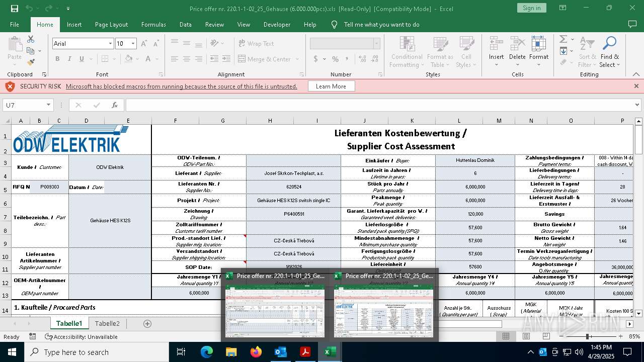
Task: Click the zoom slider handle
Action: [588, 336]
